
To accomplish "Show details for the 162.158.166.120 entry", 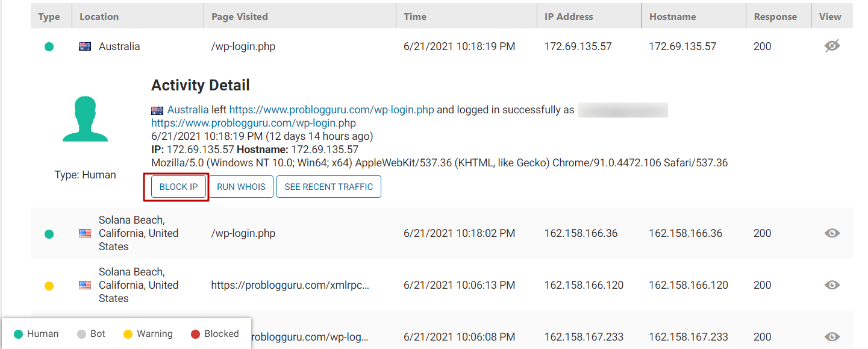I will coord(832,285).
